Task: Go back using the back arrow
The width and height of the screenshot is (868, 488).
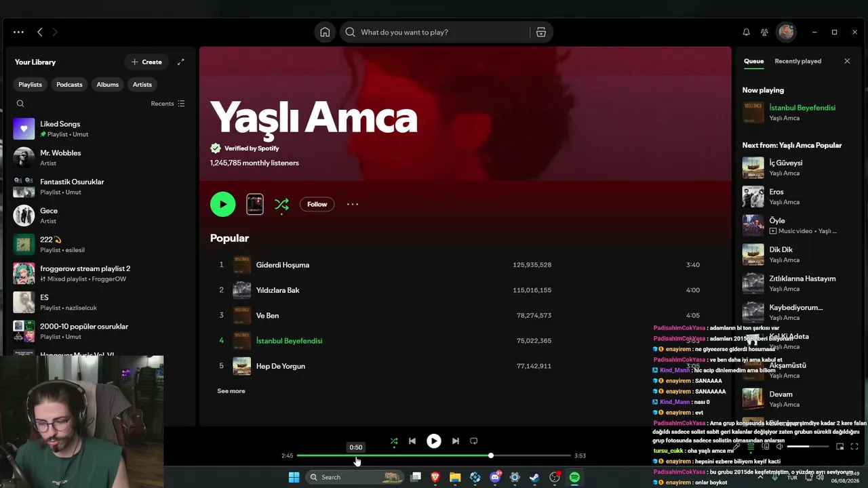Action: (x=40, y=32)
